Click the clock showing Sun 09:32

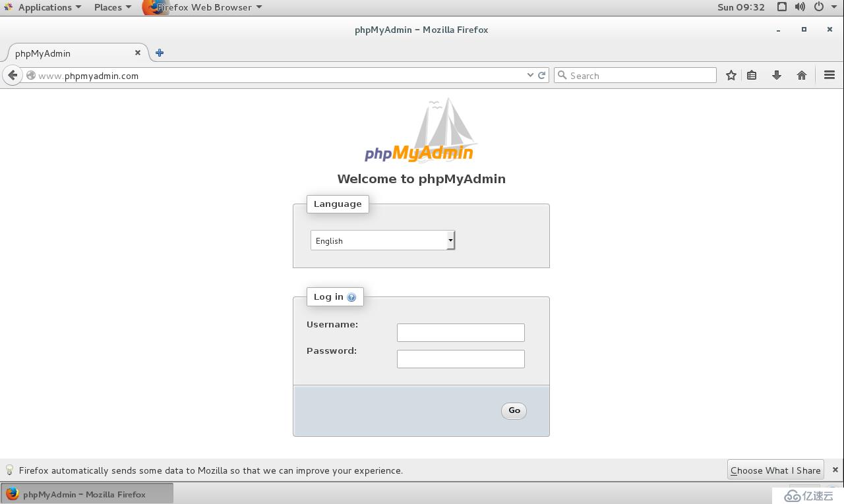[x=741, y=7]
